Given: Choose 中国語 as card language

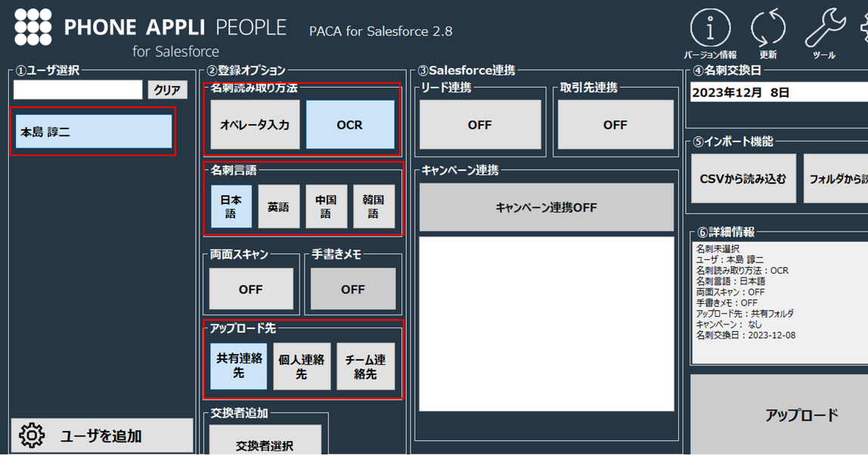Looking at the screenshot, I should click(x=326, y=206).
